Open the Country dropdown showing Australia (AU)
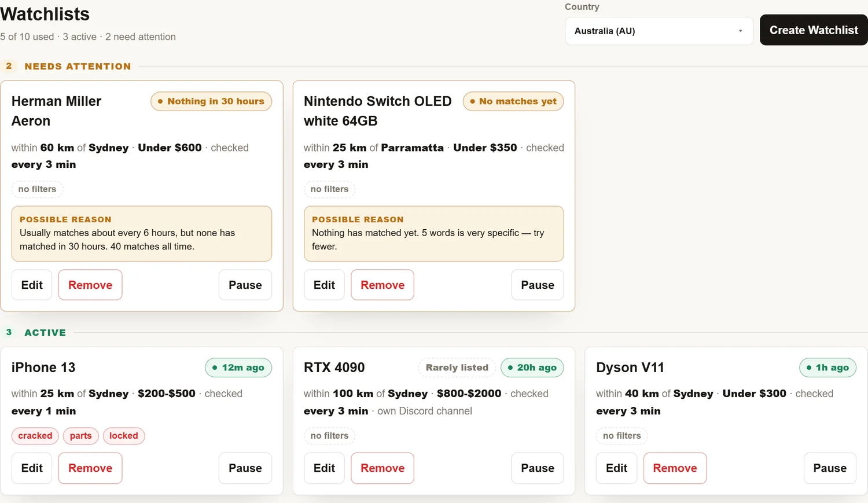The image size is (868, 503). tap(659, 31)
